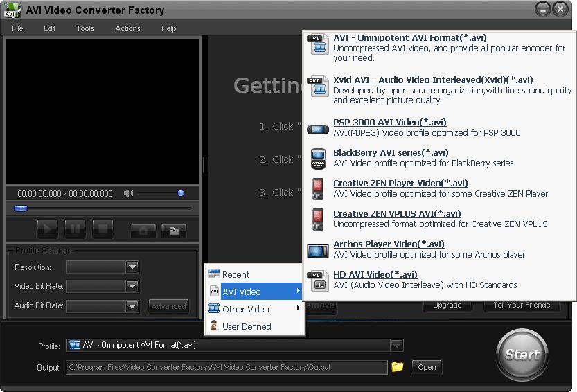Select Other Video in profile popup
Viewport: 577px width, 392px height.
[x=255, y=309]
